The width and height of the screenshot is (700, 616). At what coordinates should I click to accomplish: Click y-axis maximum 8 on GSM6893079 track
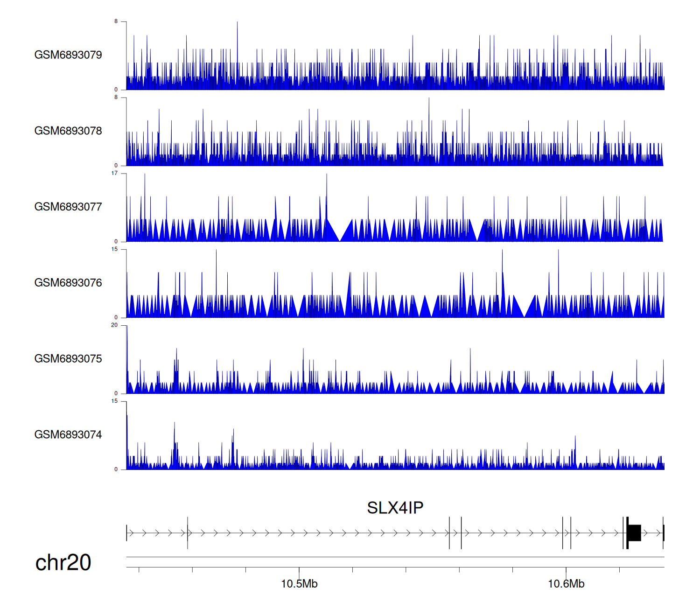[x=116, y=21]
